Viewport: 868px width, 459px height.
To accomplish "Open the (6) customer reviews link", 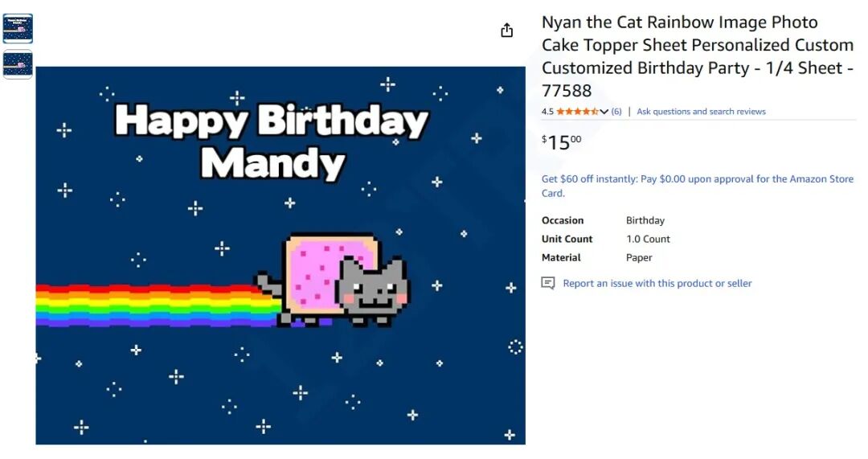I will pos(616,112).
